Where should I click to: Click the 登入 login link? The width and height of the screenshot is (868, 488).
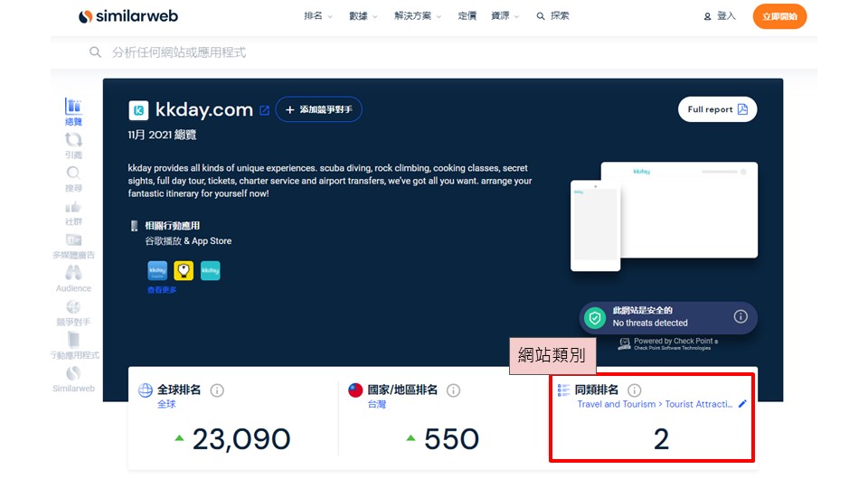(720, 16)
